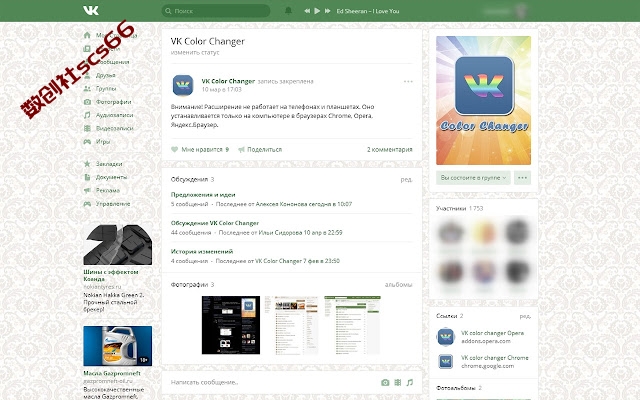Click the Закладки star icon
The image size is (640, 400).
(87, 164)
